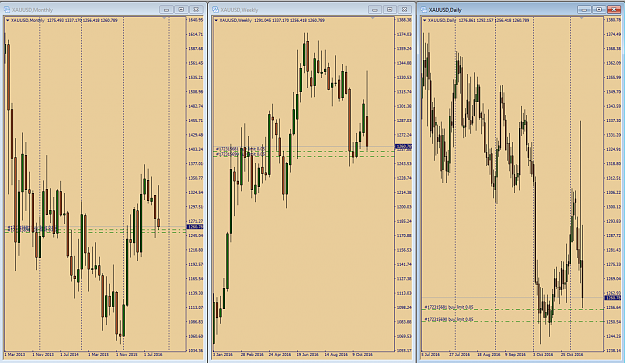Click the 3 Jan 2016 date on Weekly axis
625x363 pixels.
(223, 354)
